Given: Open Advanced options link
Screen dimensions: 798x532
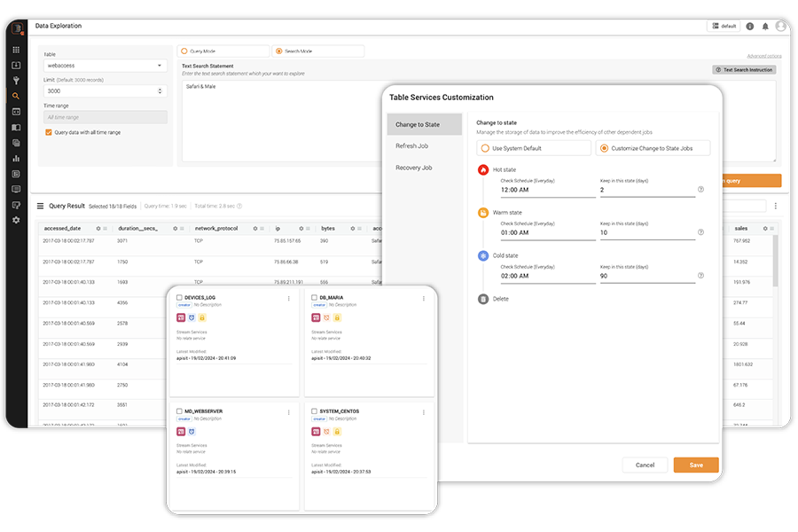Looking at the screenshot, I should (x=764, y=56).
